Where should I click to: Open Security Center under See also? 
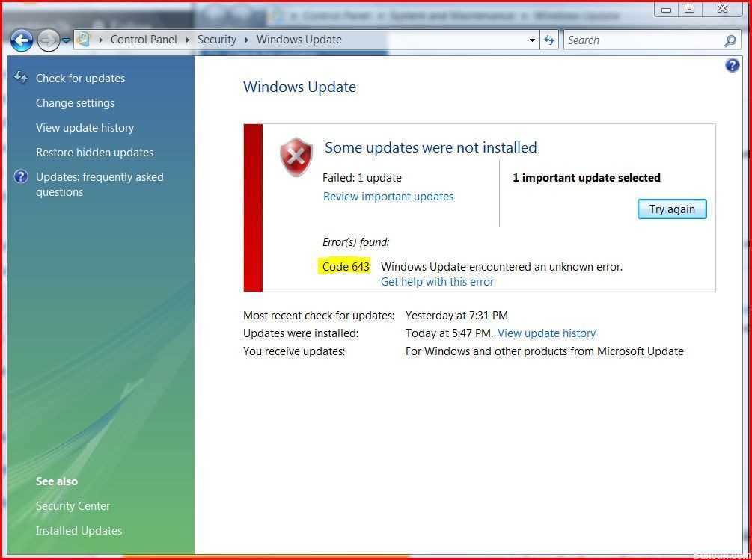[x=73, y=506]
